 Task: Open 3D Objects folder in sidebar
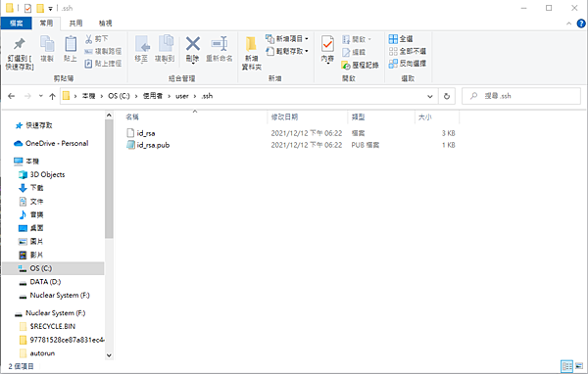point(47,174)
